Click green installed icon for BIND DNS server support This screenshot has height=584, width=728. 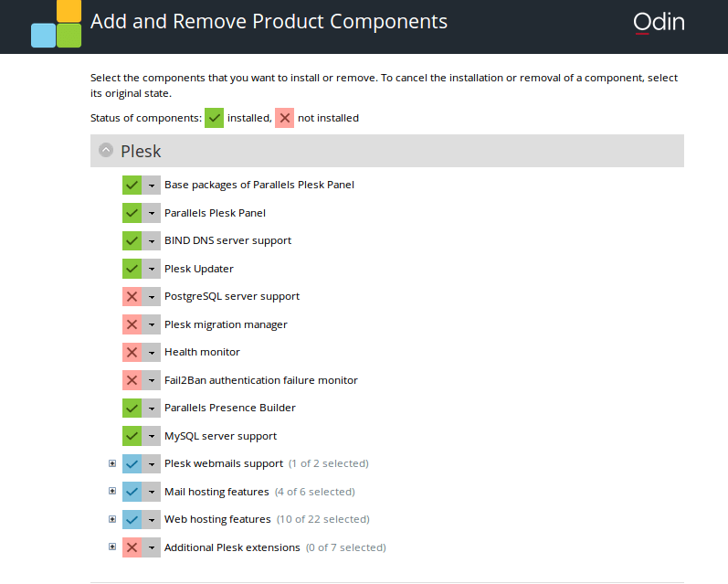point(132,240)
